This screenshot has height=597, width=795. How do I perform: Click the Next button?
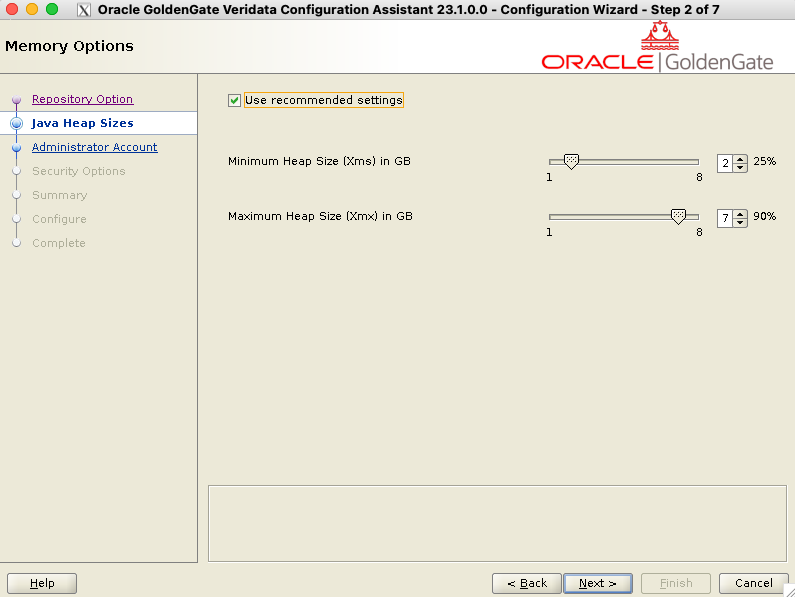click(x=597, y=583)
